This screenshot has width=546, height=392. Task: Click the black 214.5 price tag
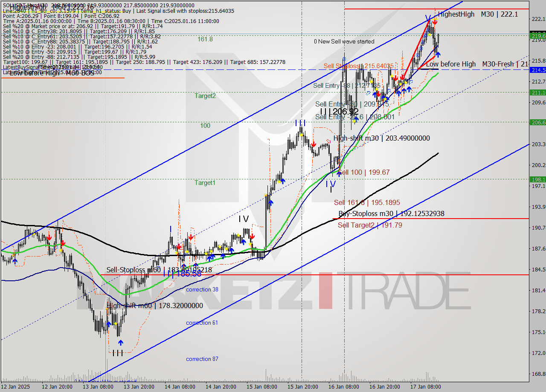pos(537,70)
